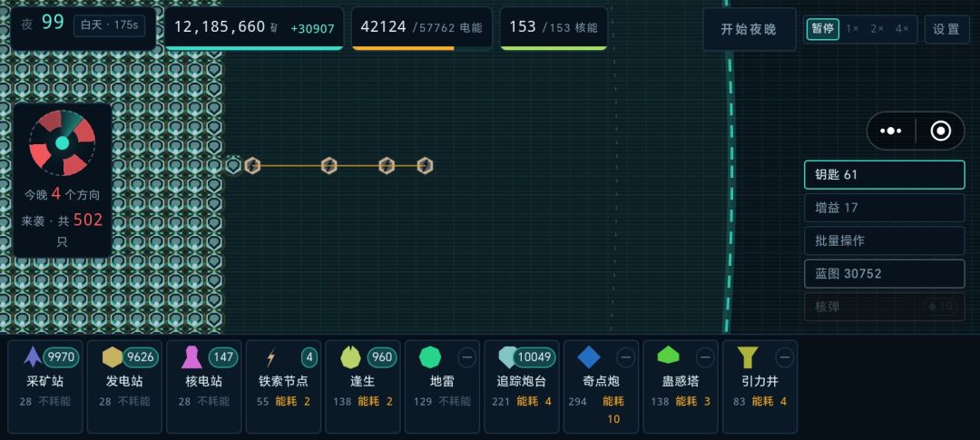Click the 引力井 count minus badge
980x440 pixels.
(784, 357)
